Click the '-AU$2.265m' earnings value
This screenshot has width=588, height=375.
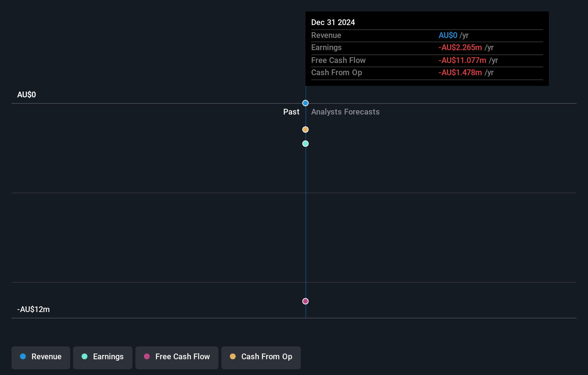460,47
